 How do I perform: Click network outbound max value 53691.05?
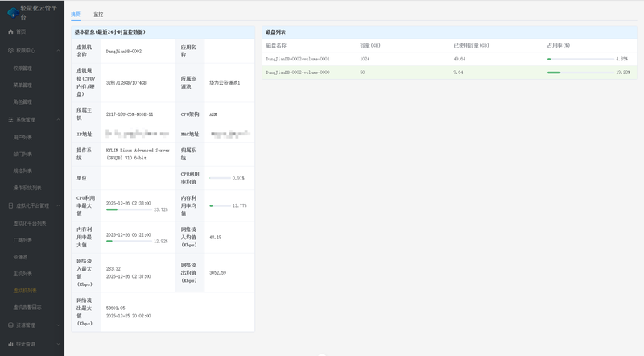pos(115,308)
